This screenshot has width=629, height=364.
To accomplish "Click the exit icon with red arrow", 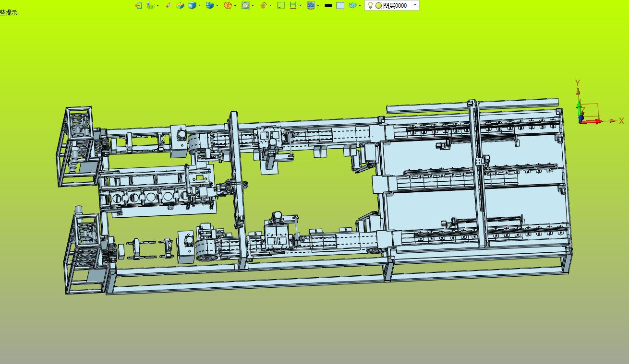I will [138, 5].
